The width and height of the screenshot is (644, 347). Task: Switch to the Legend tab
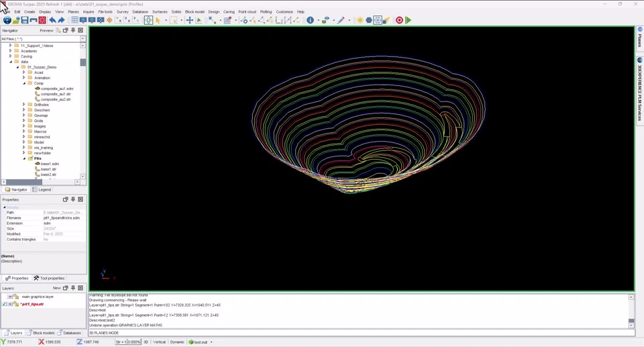pyautogui.click(x=42, y=189)
